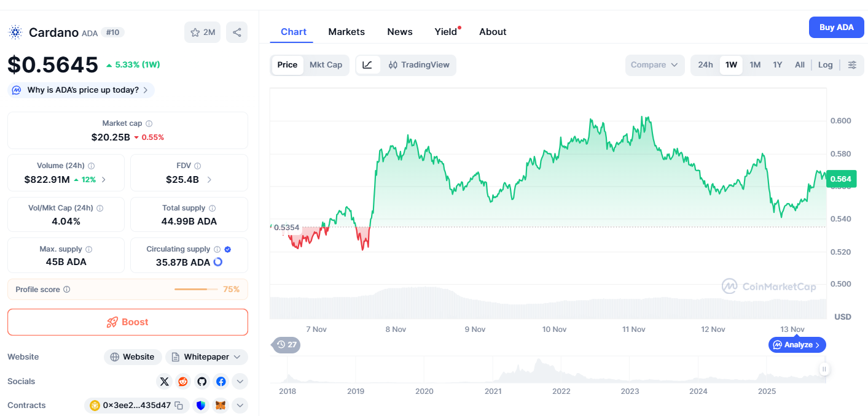Image resolution: width=868 pixels, height=416 pixels.
Task: Toggle Log scale on chart
Action: tap(826, 65)
